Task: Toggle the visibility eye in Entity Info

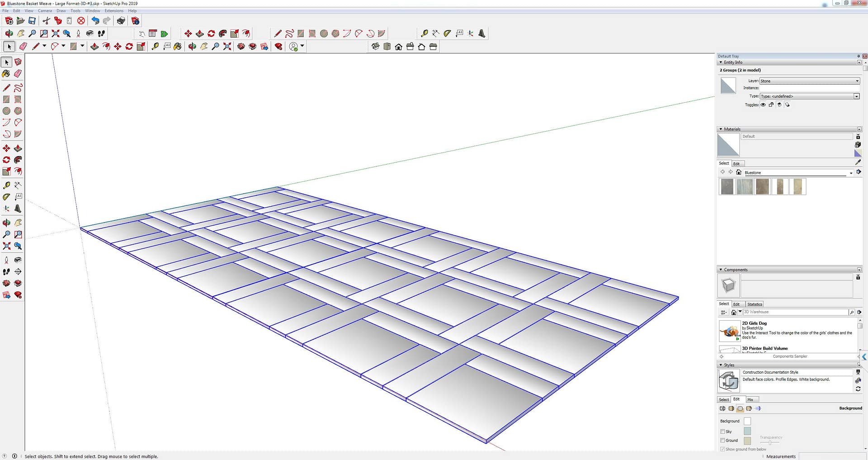Action: 763,105
